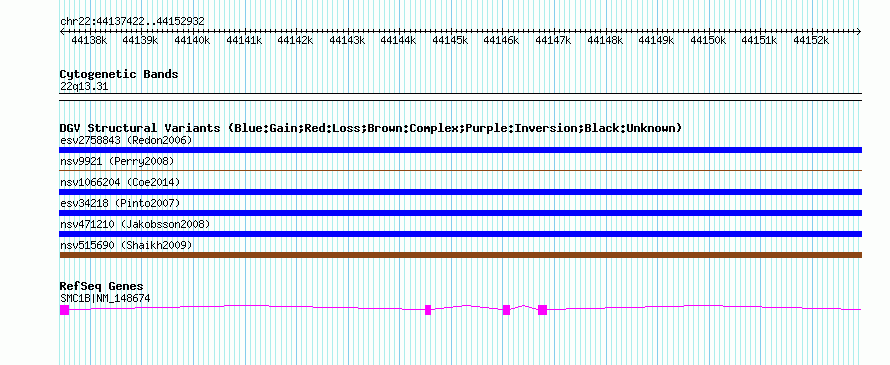Open variant nsv471210 (Jakobsson2008) label

coord(135,224)
